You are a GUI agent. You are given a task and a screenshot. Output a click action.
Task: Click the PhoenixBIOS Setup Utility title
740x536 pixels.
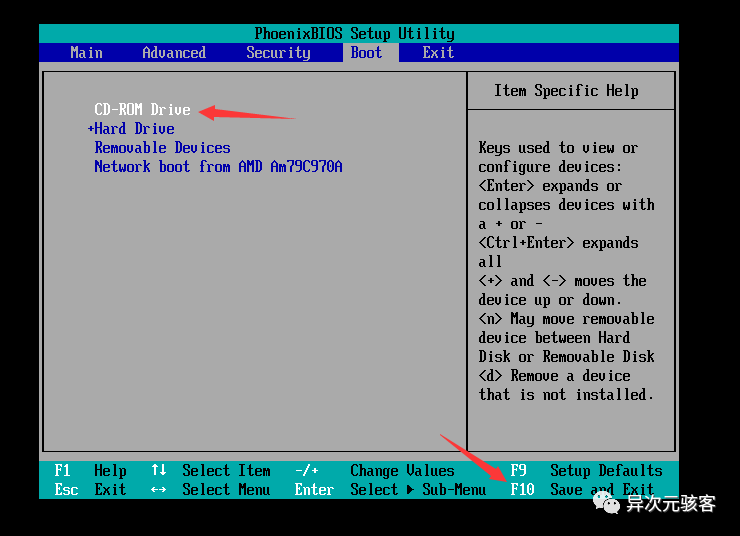(x=354, y=34)
